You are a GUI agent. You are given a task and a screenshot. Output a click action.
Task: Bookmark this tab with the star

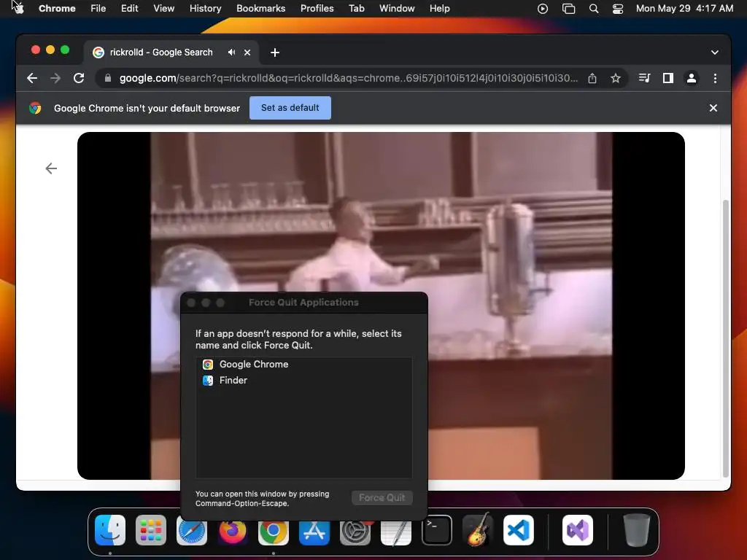[616, 78]
